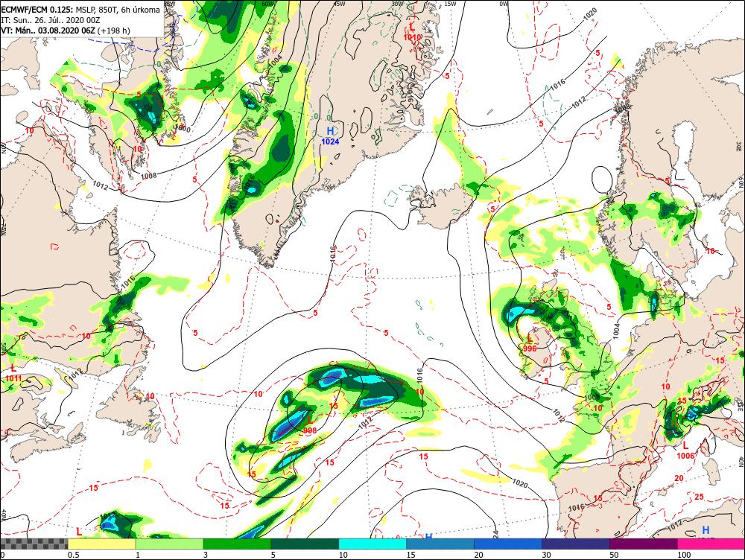Click the '1008' isobar label near Labrador Sea
The height and width of the screenshot is (560, 745).
(149, 176)
